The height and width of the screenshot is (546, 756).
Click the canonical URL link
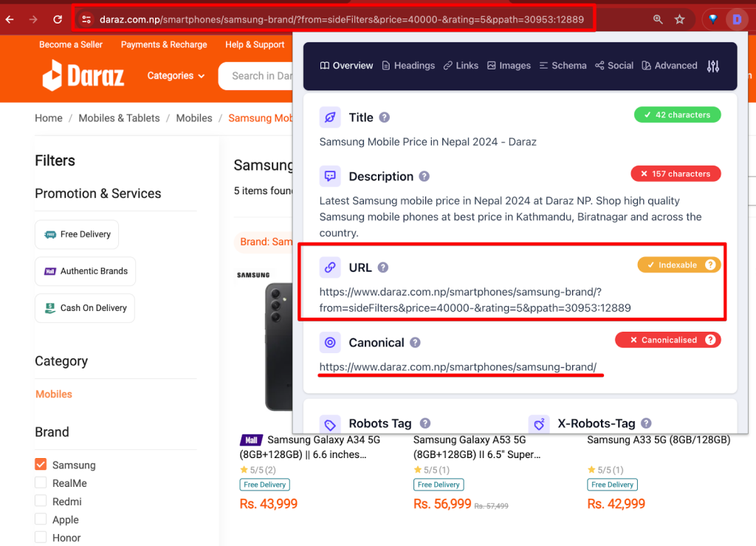click(458, 366)
